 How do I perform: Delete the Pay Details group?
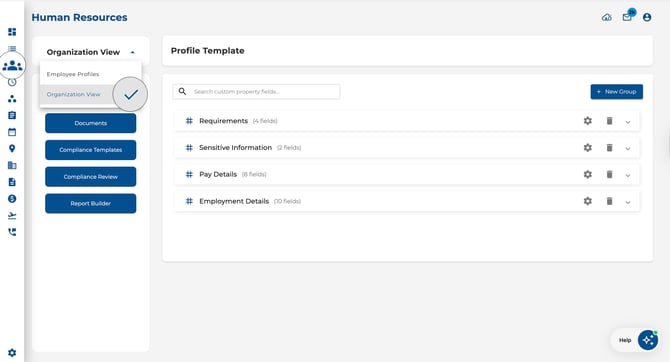610,174
